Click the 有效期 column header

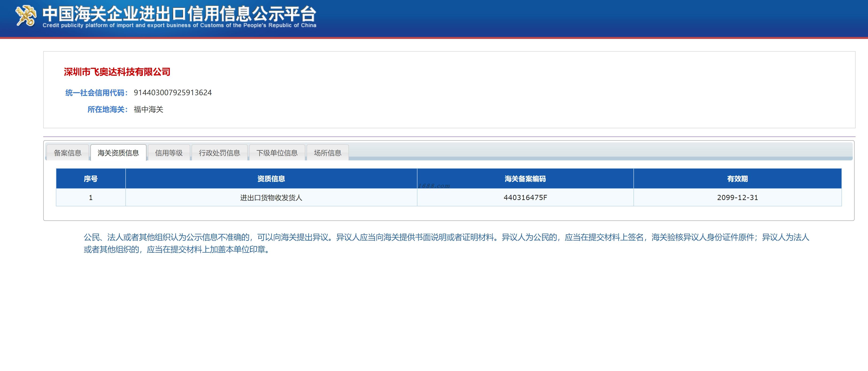coord(737,178)
